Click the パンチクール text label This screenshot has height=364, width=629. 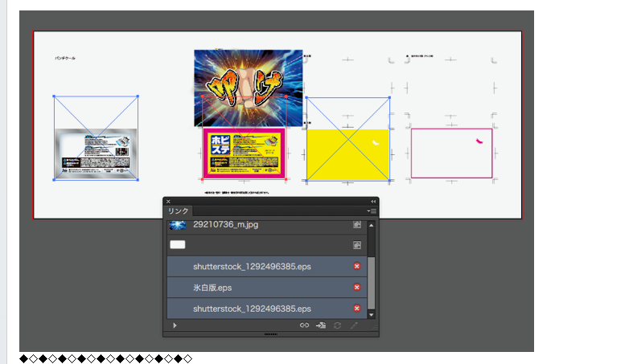65,58
